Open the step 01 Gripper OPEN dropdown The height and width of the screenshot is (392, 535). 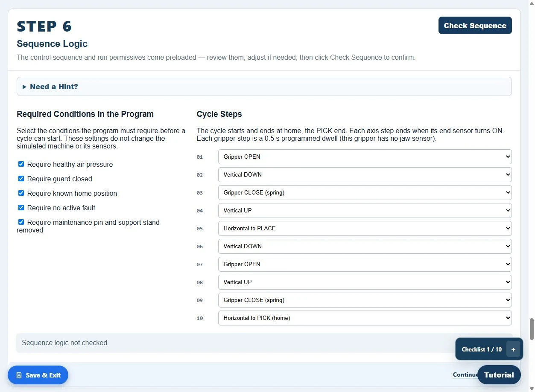[x=365, y=157]
